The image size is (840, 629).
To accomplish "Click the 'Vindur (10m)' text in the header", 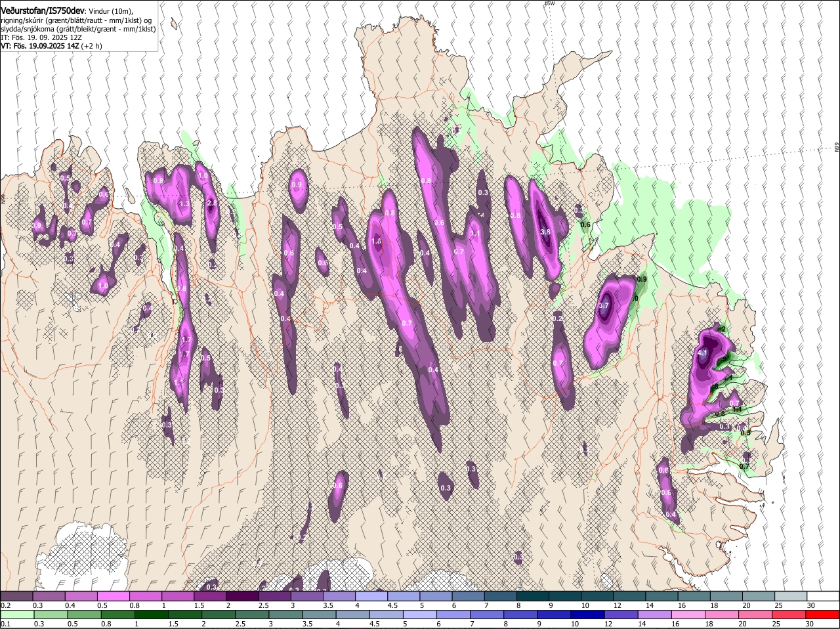I will tap(110, 11).
